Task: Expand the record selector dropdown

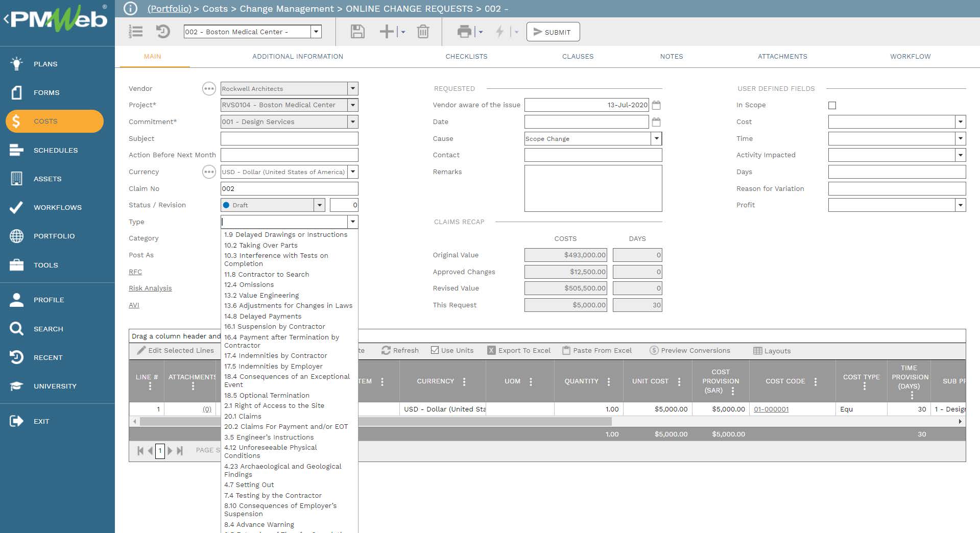Action: [x=317, y=32]
